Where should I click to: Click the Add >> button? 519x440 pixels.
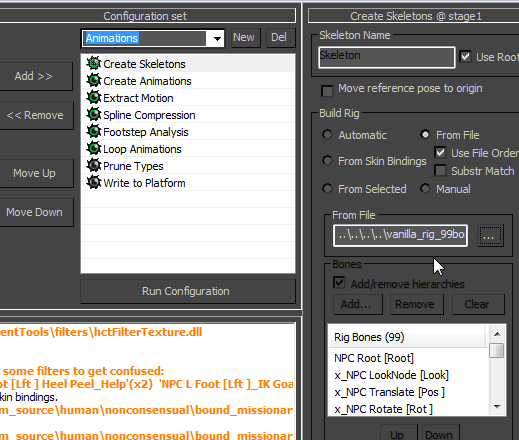pos(35,76)
